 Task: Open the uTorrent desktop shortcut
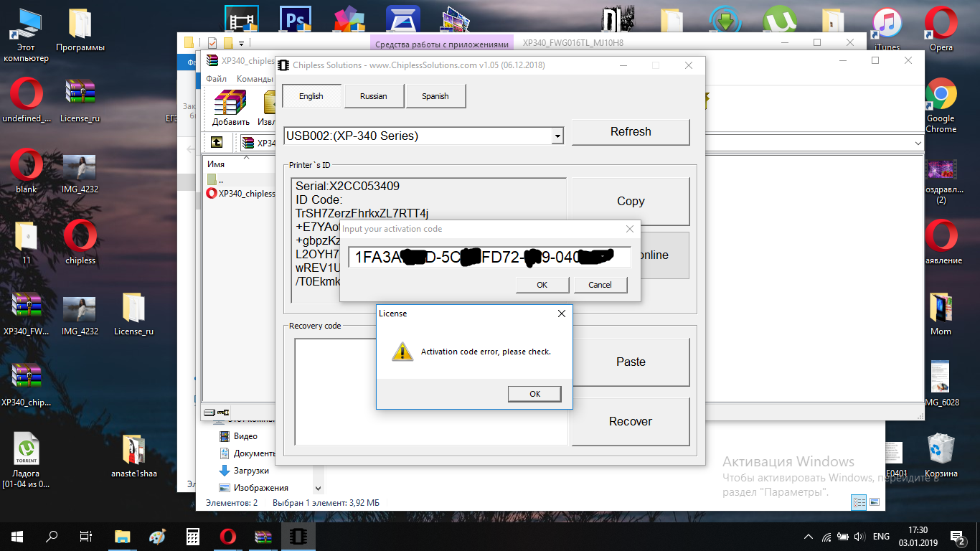click(x=779, y=20)
